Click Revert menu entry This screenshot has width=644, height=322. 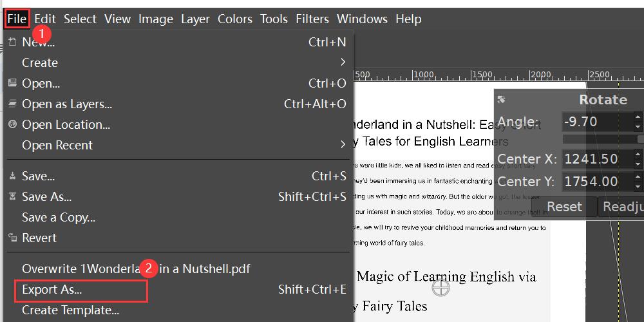tap(178, 238)
